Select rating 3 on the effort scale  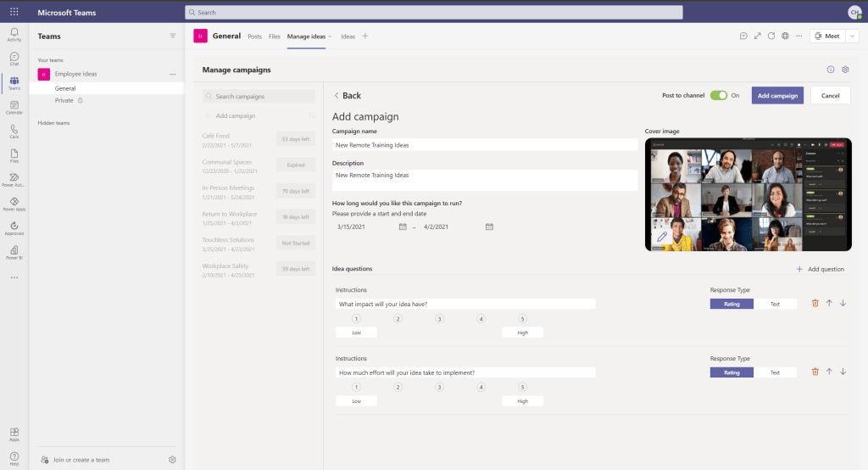[x=439, y=387]
